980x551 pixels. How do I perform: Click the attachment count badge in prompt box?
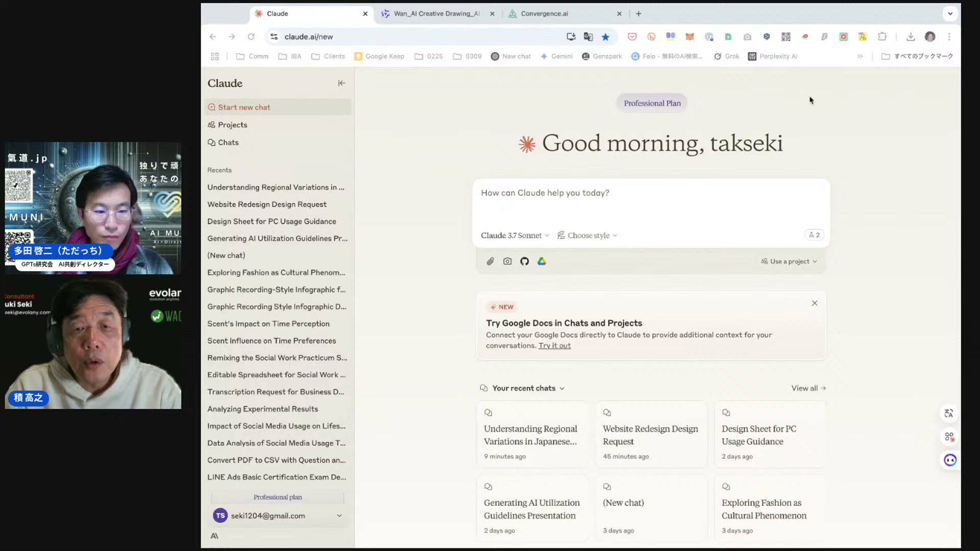(x=815, y=235)
